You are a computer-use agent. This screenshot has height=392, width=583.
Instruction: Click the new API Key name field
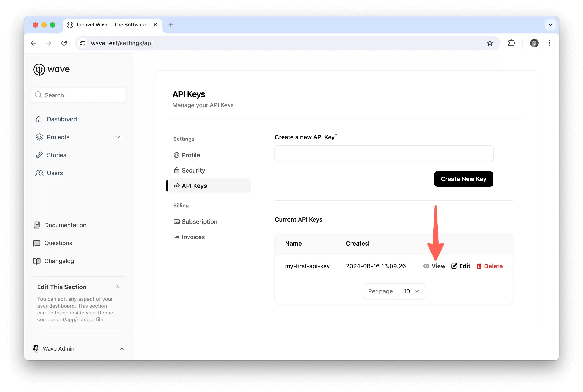pos(384,153)
